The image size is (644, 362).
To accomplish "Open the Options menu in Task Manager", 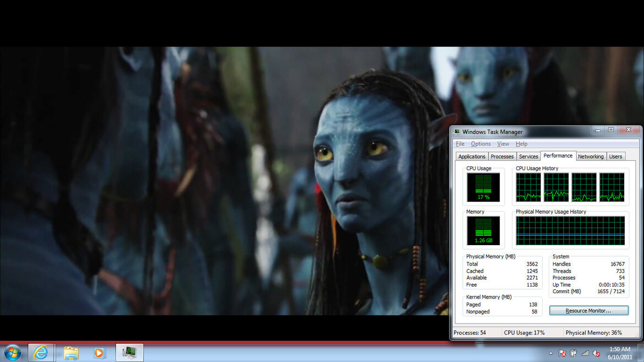I will click(480, 144).
